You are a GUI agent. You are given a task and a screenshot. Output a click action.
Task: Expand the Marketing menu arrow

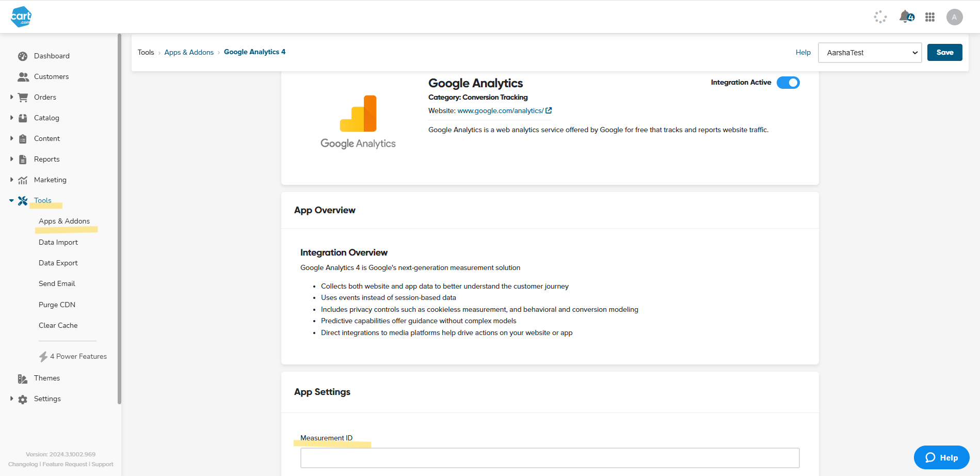click(11, 180)
